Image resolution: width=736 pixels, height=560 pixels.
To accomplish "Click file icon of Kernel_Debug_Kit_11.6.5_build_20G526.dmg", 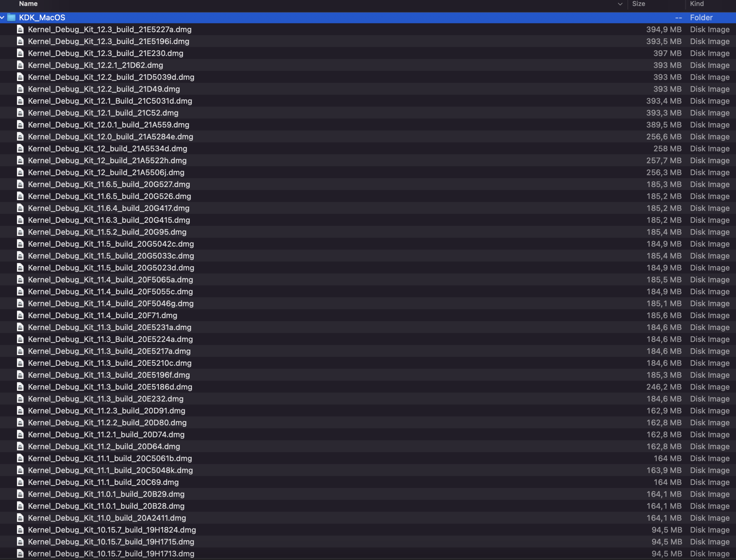I will pos(20,196).
